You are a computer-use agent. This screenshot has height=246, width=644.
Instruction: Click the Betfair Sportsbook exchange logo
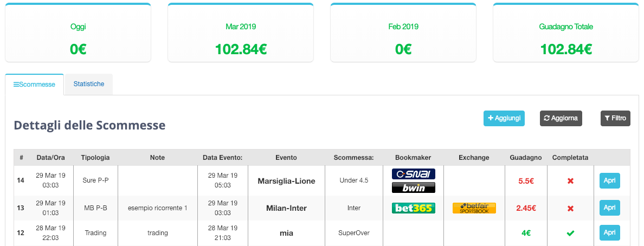pos(474,208)
